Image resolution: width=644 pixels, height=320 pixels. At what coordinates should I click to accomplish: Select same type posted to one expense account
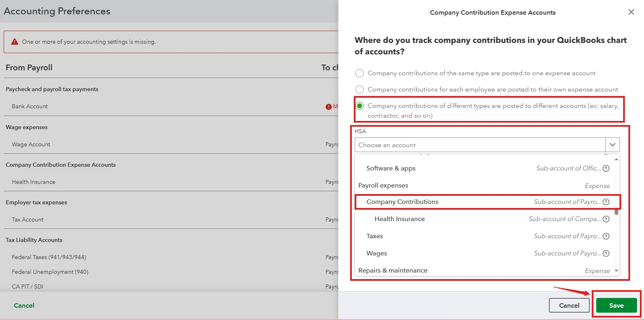click(360, 73)
